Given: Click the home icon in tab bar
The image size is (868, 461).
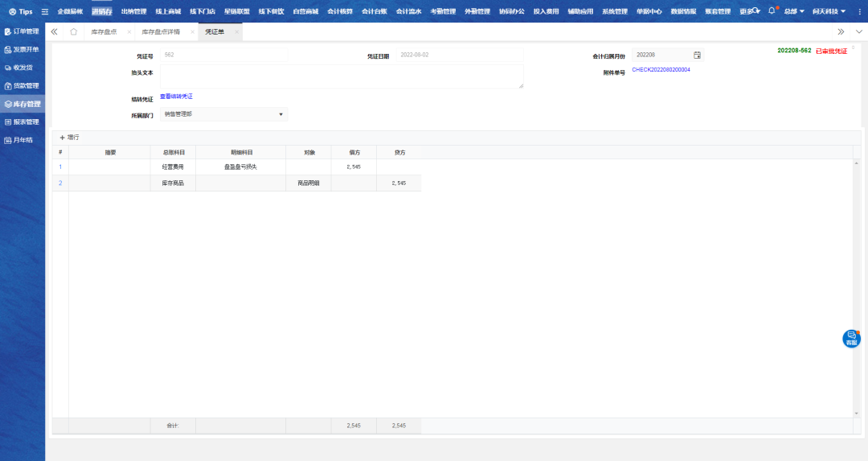Looking at the screenshot, I should coord(73,32).
